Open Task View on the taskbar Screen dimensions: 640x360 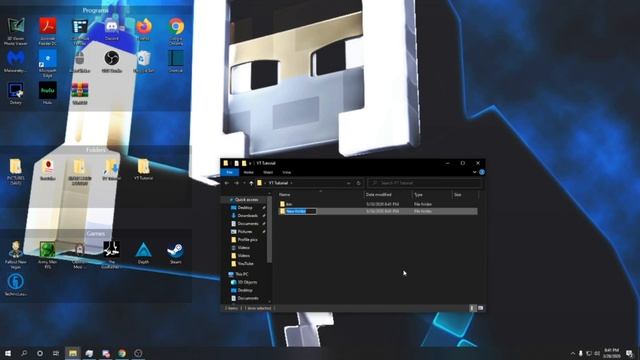56,353
